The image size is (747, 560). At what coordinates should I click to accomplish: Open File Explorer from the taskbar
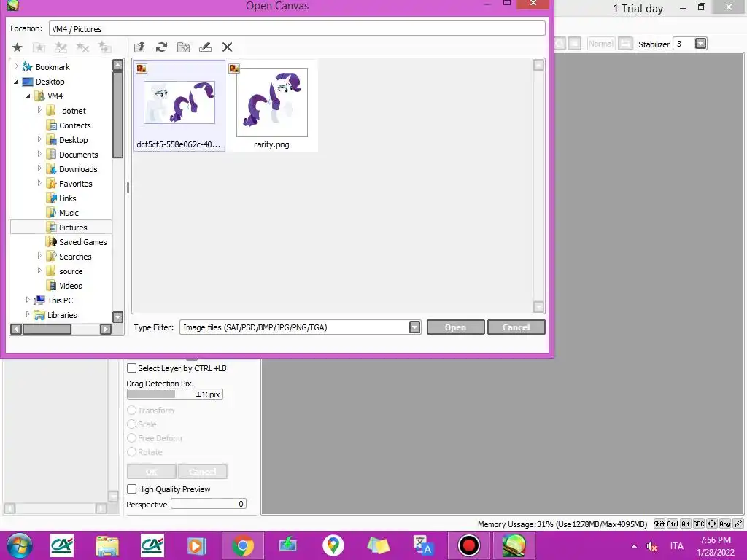[x=107, y=545]
